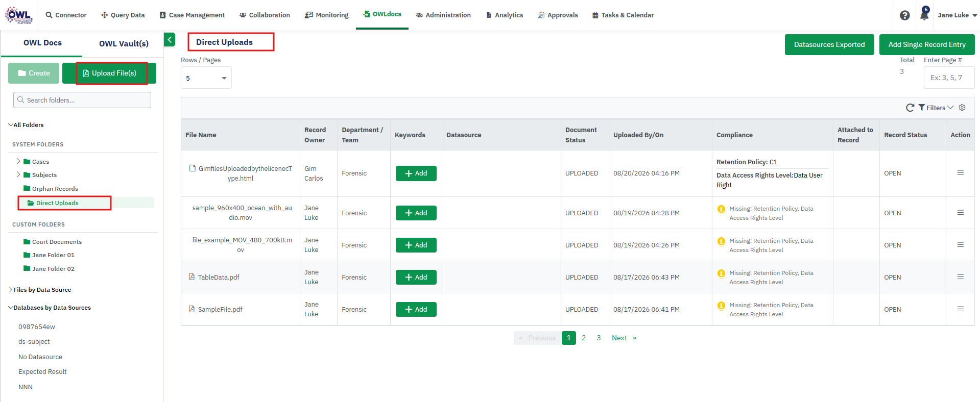Collapse the sidebar with the green arrow
The width and height of the screenshot is (980, 402).
[170, 39]
